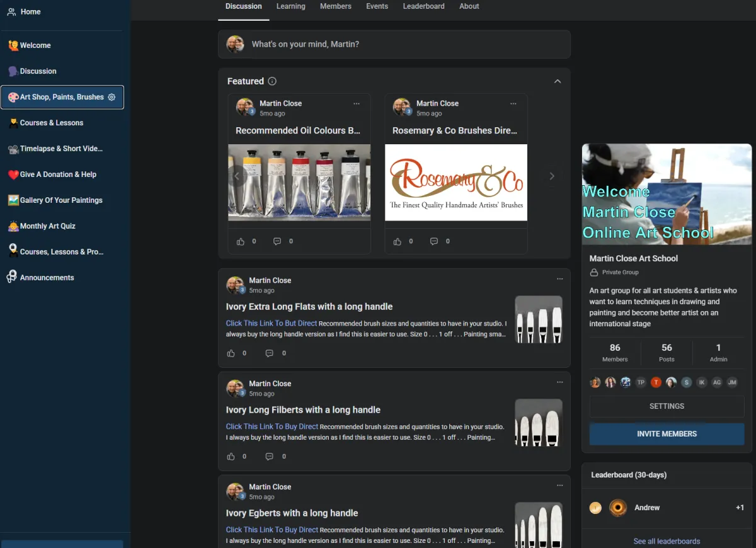This screenshot has width=756, height=548.
Task: Click the 56 Posts count
Action: point(667,353)
